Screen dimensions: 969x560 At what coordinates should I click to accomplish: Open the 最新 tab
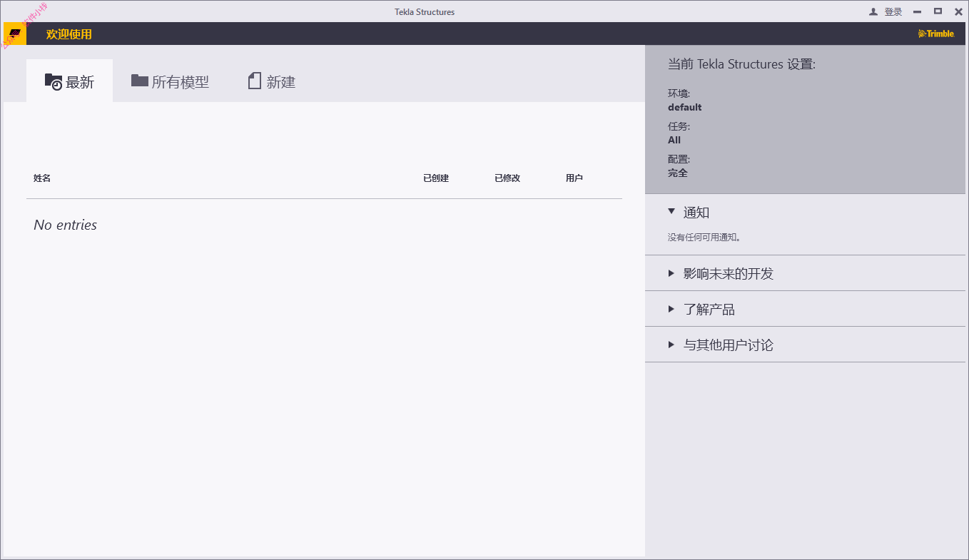pos(70,81)
